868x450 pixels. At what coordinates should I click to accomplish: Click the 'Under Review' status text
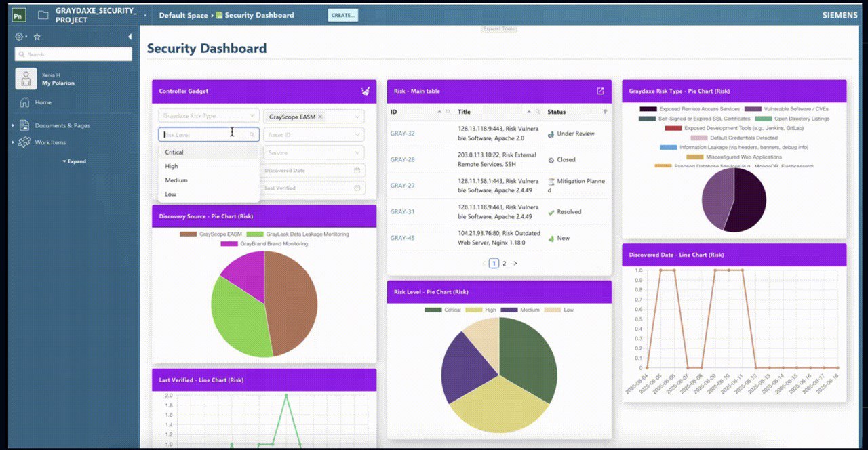(576, 134)
